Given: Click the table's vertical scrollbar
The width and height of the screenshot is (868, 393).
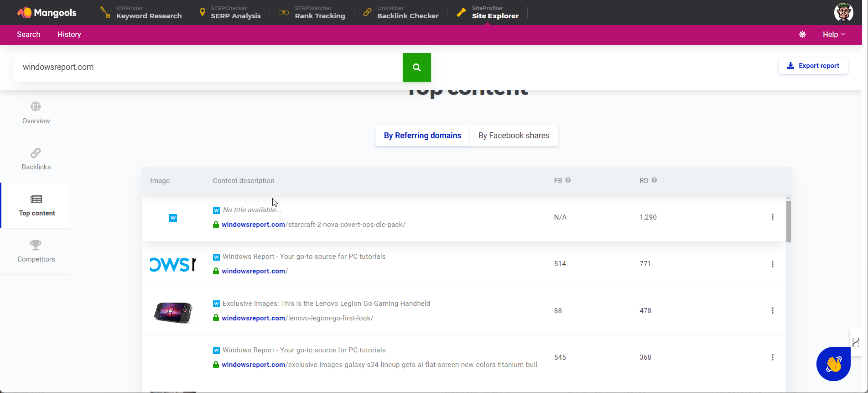Looking at the screenshot, I should click(789, 221).
